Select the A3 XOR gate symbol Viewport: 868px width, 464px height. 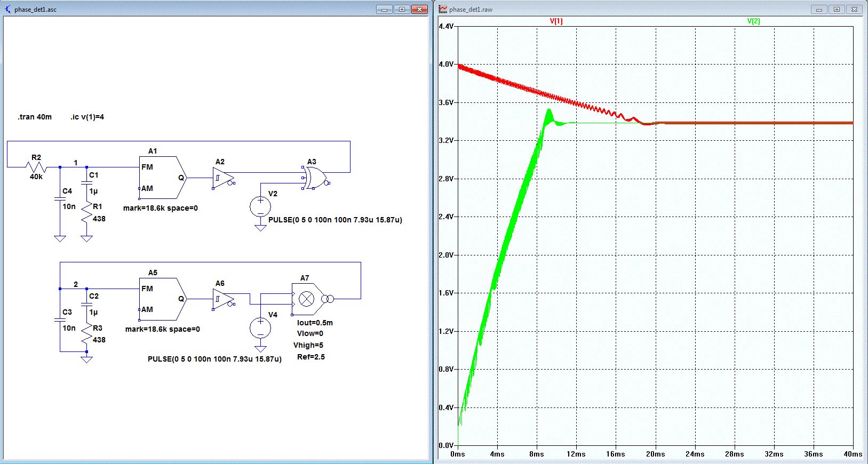(x=316, y=178)
